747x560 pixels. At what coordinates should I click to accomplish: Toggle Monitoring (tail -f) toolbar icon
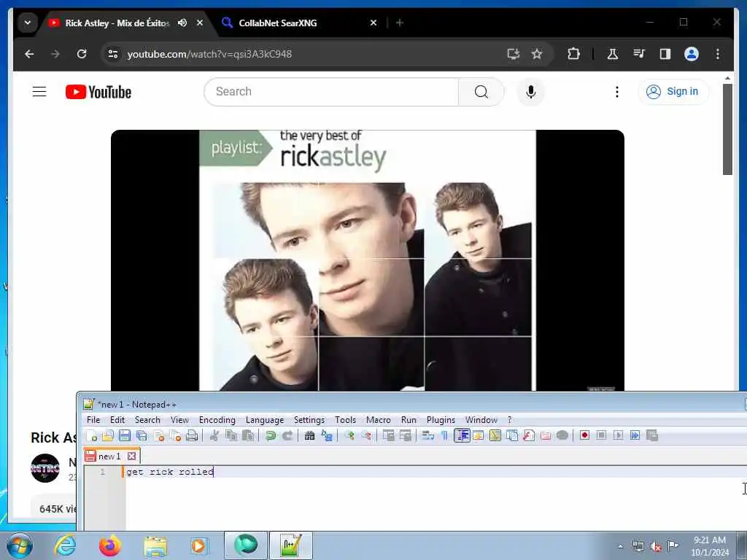[x=562, y=435]
